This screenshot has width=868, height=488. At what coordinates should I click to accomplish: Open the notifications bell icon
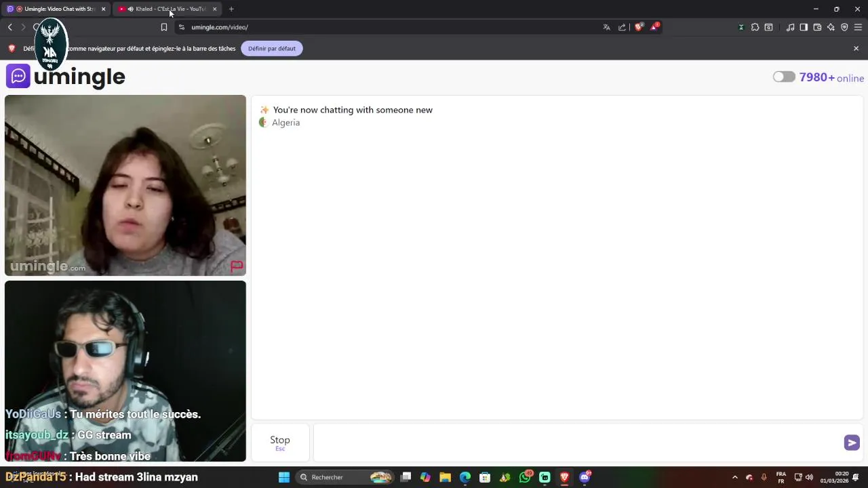856,477
